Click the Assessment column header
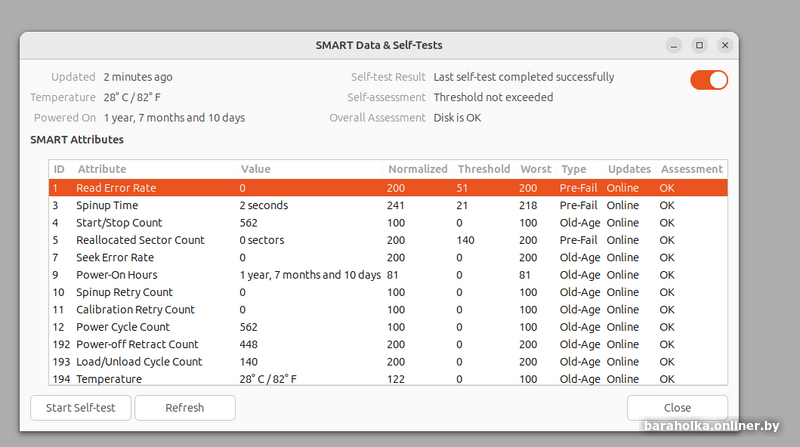This screenshot has width=800, height=447. [x=691, y=169]
